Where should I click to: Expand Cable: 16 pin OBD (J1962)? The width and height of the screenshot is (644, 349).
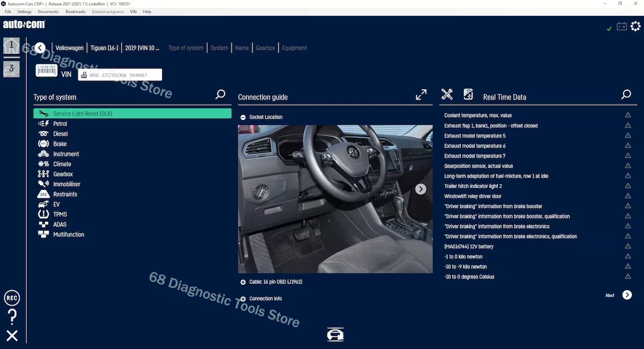(x=243, y=282)
